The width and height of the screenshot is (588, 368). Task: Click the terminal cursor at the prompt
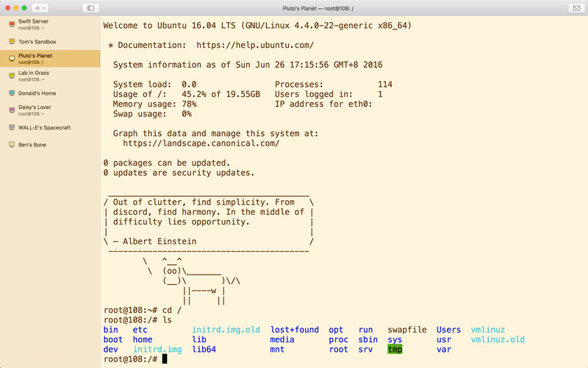164,359
